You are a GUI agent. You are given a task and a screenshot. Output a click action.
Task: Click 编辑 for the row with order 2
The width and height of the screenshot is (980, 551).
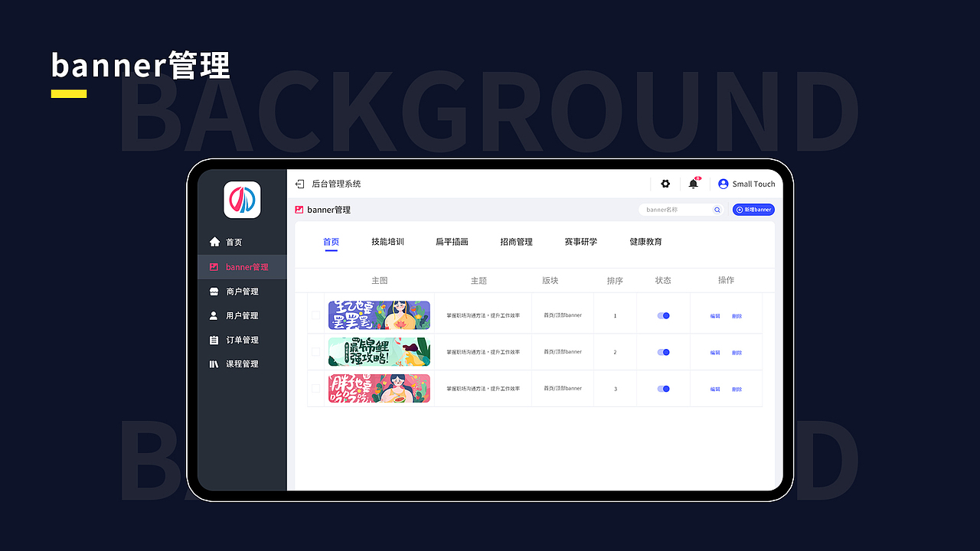[715, 353]
